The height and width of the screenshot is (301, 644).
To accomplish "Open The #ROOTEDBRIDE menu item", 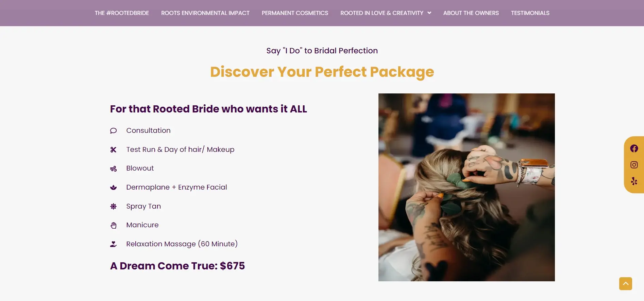I will click(x=122, y=13).
